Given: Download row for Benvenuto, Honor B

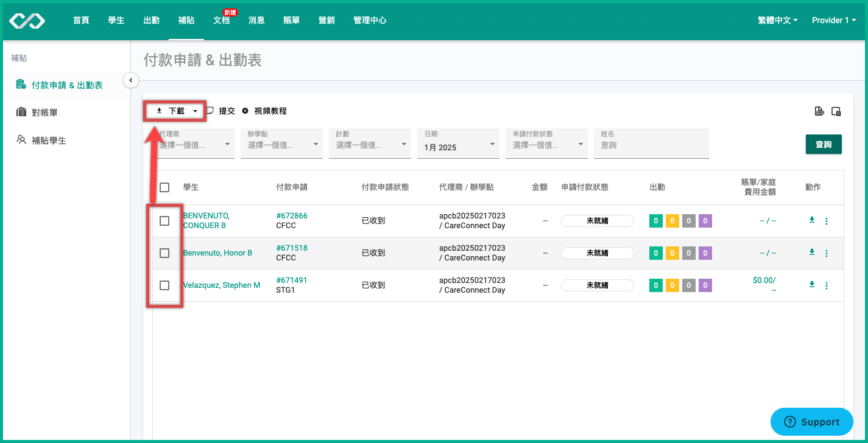Looking at the screenshot, I should coord(811,252).
